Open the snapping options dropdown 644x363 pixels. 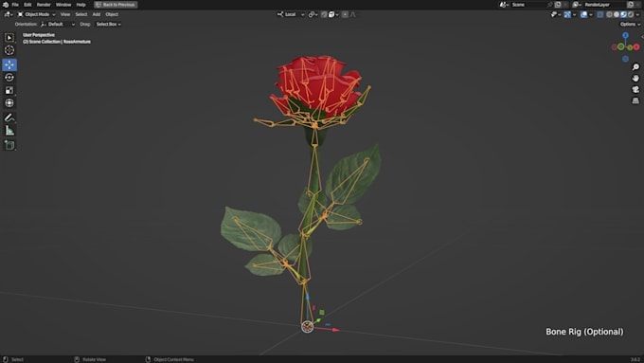tap(333, 14)
